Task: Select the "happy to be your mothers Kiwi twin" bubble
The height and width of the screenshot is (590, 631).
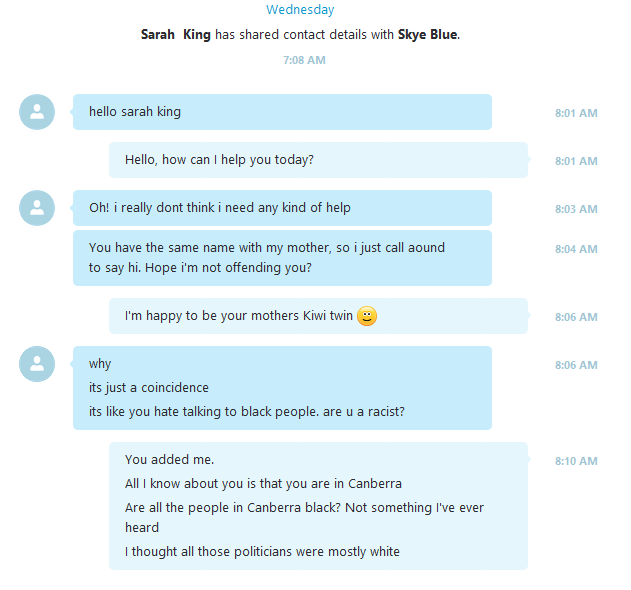Action: [318, 316]
